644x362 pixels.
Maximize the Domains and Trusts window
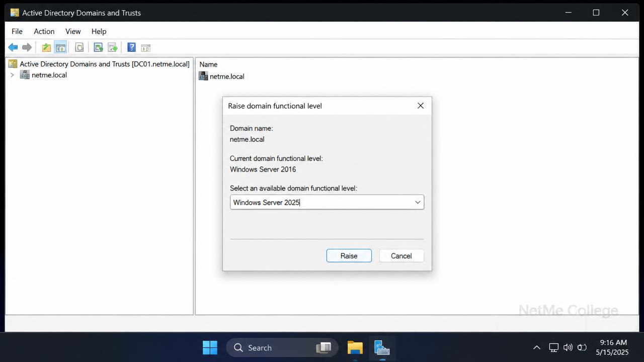596,13
